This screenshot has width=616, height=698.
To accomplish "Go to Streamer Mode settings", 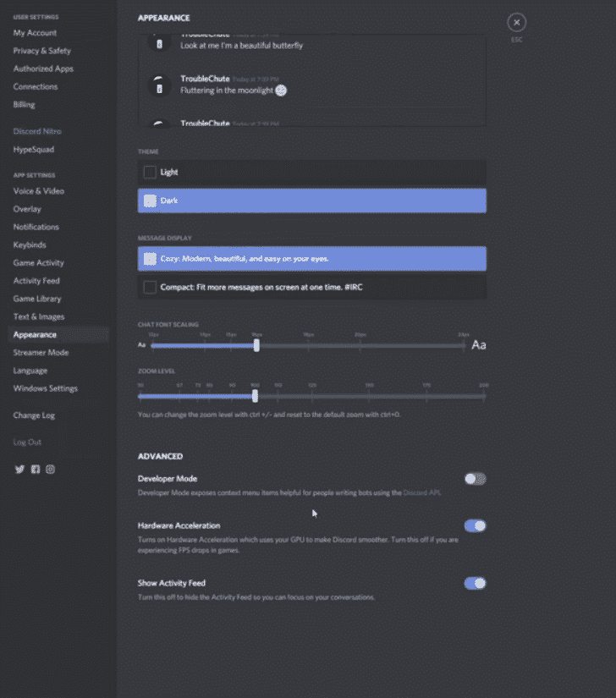I will [41, 353].
